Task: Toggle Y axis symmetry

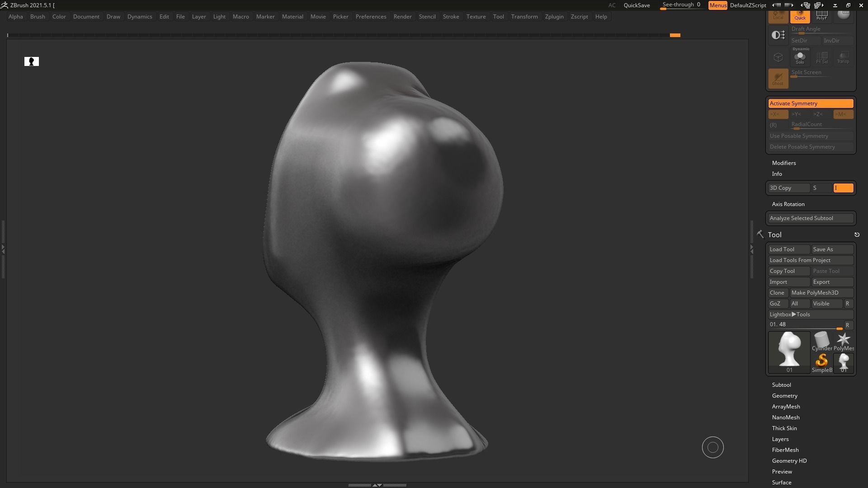Action: point(800,114)
